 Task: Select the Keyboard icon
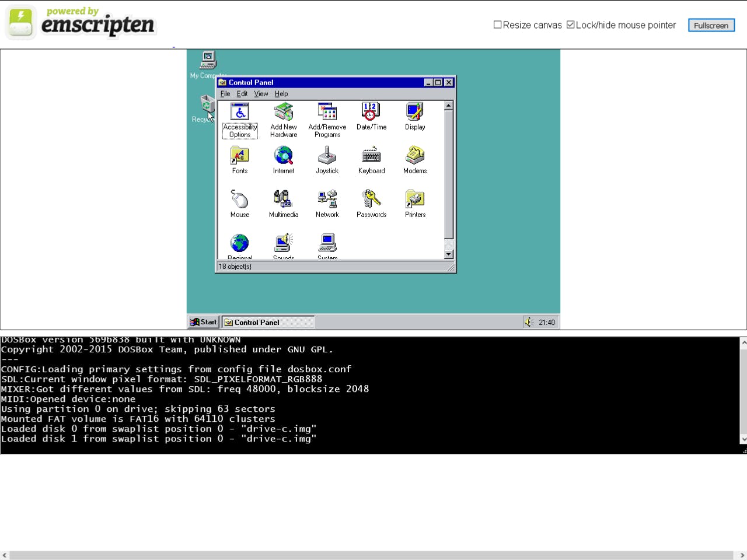point(371,155)
